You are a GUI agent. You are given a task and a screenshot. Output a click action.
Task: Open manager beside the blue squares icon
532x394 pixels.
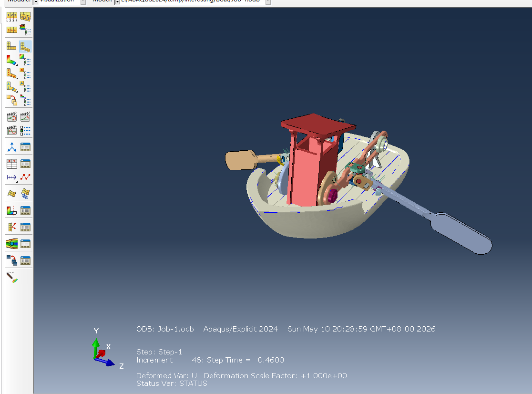(25, 260)
